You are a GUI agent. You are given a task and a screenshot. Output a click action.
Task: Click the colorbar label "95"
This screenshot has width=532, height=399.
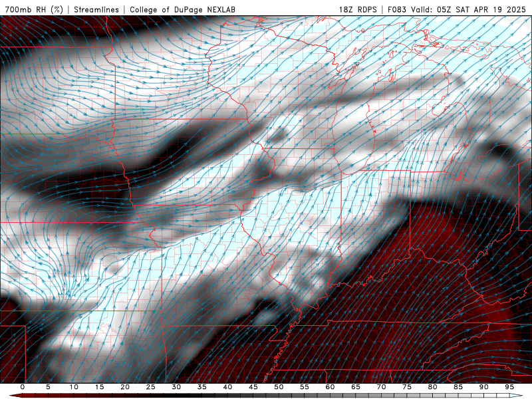[x=509, y=387]
